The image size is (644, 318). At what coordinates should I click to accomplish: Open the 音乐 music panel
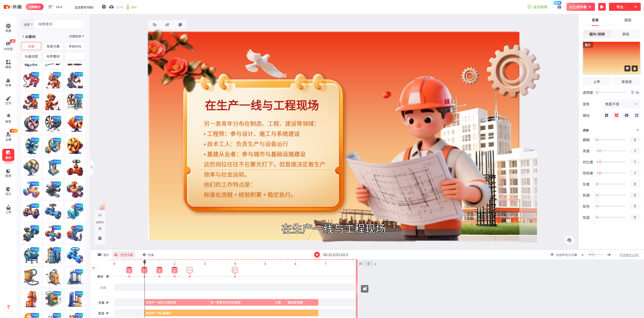pyautogui.click(x=8, y=191)
